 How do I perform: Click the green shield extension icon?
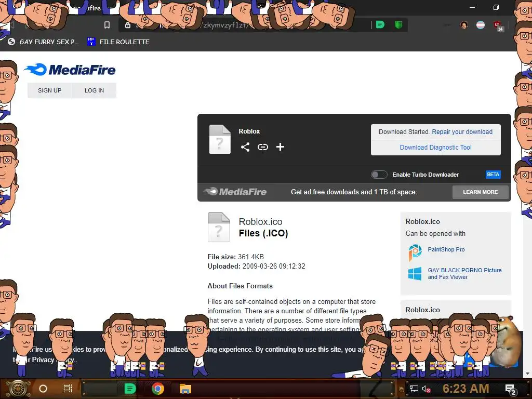pos(398,25)
